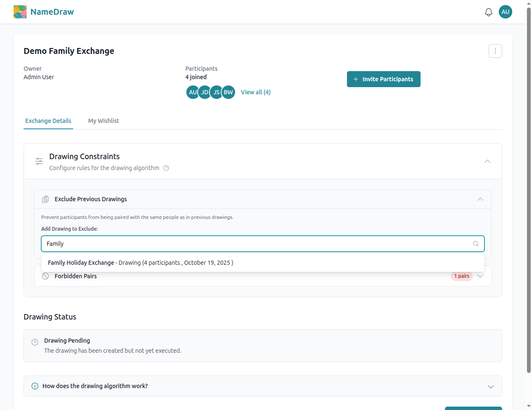Click the JD participant avatar
This screenshot has height=410, width=532.
204,92
